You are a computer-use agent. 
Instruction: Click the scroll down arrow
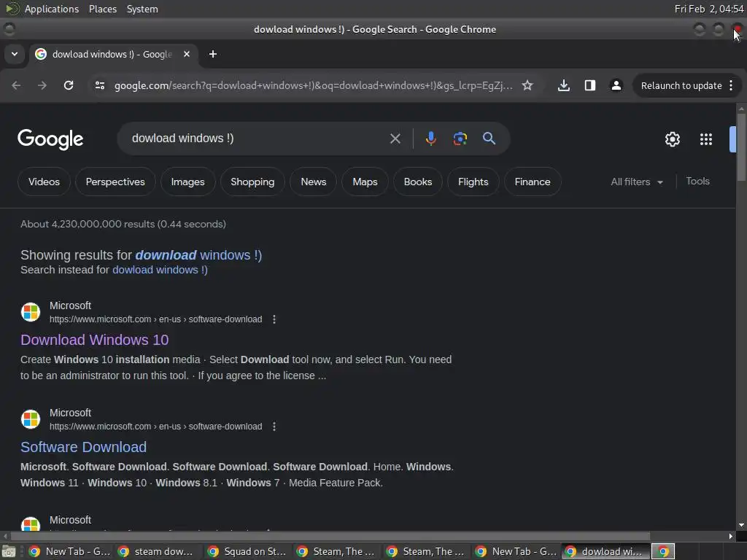point(741,525)
